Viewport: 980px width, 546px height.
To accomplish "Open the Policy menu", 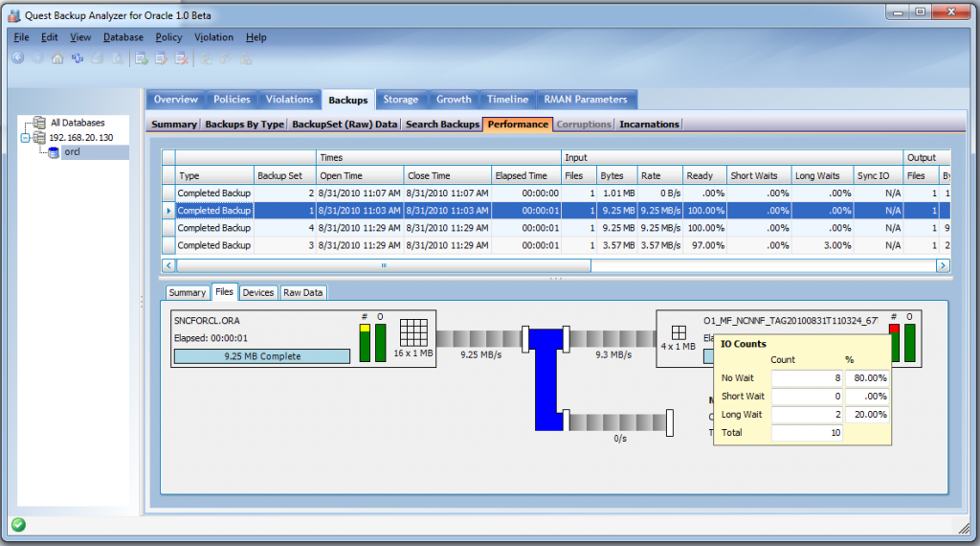I will (168, 37).
